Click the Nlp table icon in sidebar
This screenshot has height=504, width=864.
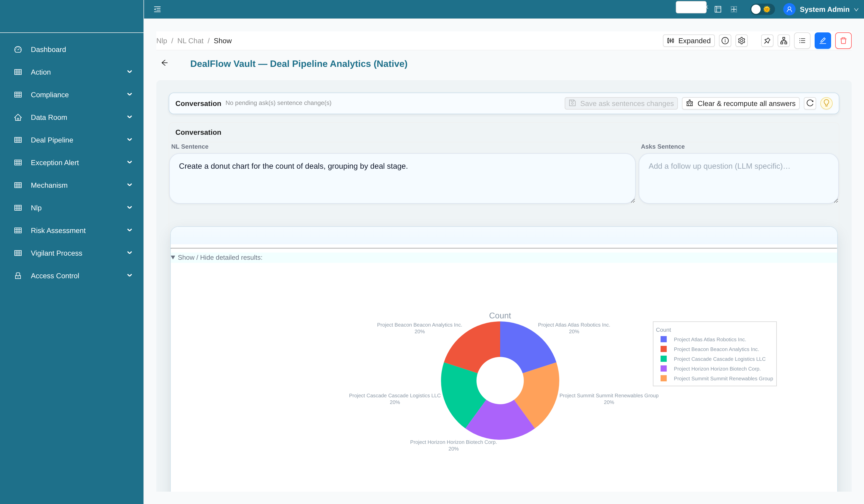18,208
